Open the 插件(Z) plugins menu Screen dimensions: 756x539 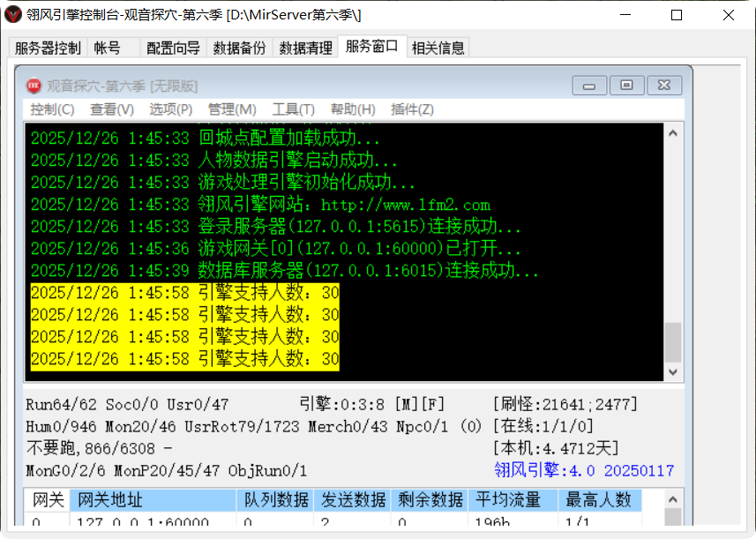click(x=411, y=109)
